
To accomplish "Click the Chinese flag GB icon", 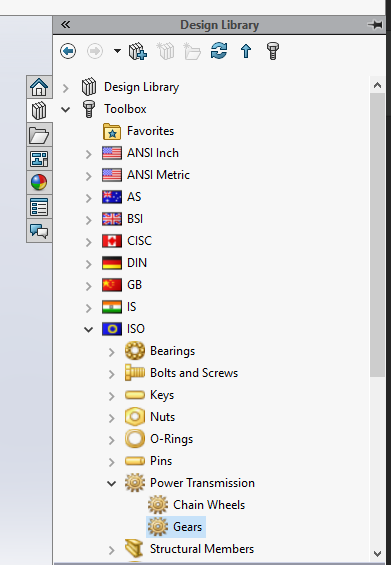I will point(112,285).
